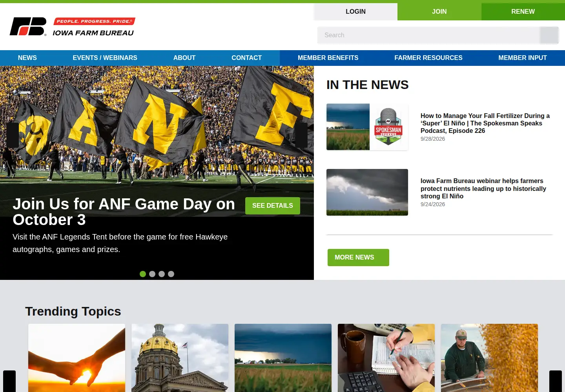The width and height of the screenshot is (565, 392).
Task: Open the MEMBER INPUT menu
Action: pyautogui.click(x=523, y=58)
